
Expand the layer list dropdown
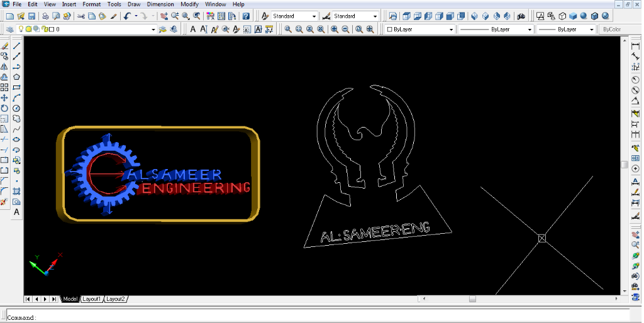tap(153, 29)
